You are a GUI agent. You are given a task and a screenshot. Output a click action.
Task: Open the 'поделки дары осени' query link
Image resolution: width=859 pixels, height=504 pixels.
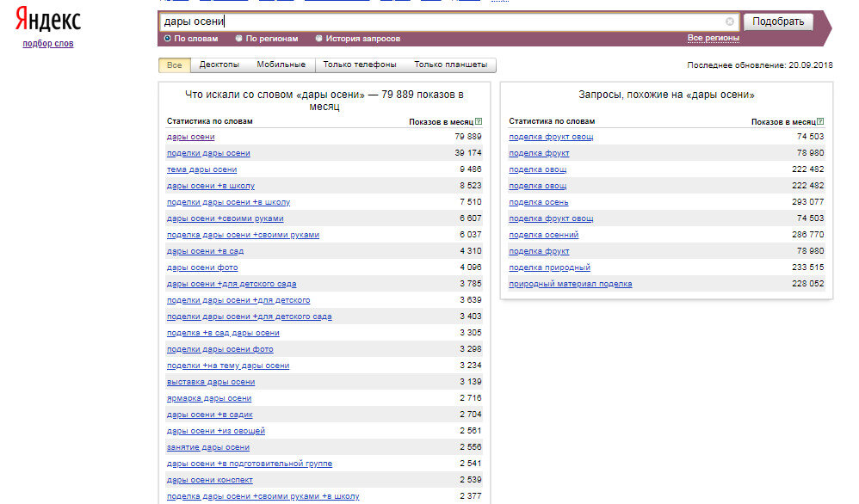[208, 153]
